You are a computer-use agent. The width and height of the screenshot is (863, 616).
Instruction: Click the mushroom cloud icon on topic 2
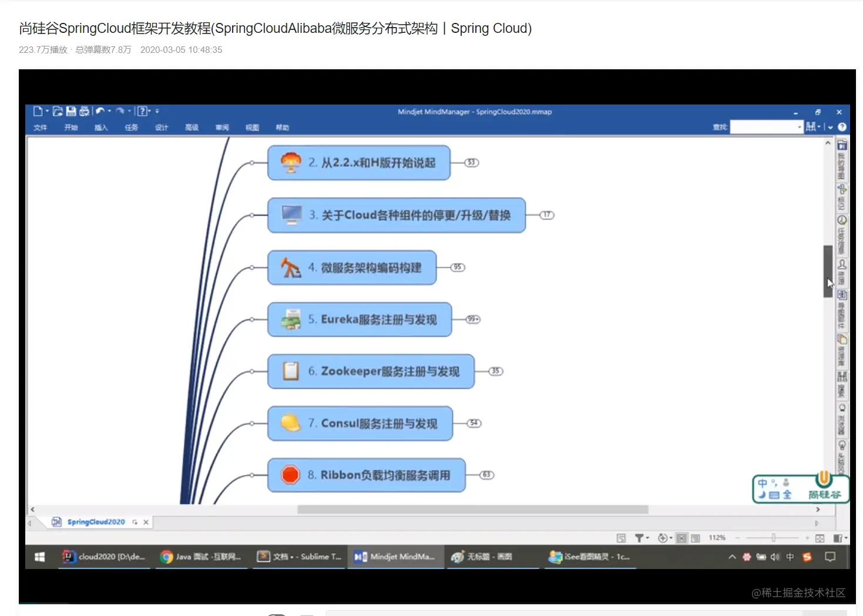tap(291, 163)
